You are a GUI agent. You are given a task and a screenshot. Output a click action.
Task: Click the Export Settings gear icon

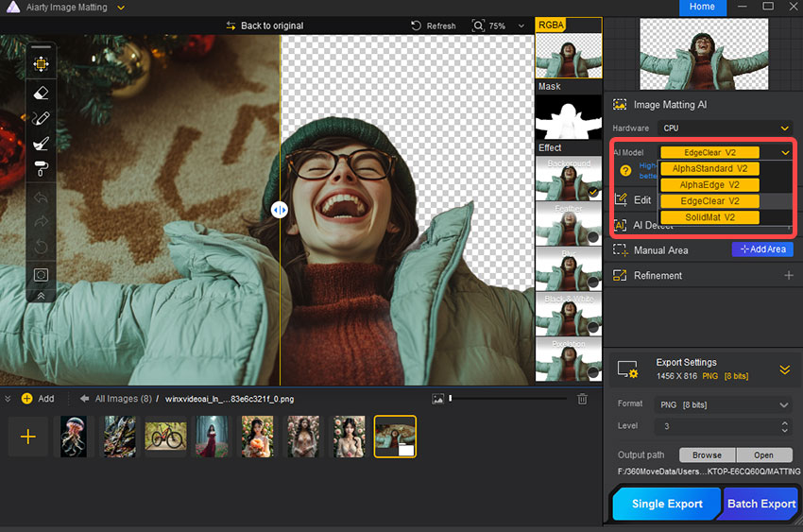[x=628, y=369]
